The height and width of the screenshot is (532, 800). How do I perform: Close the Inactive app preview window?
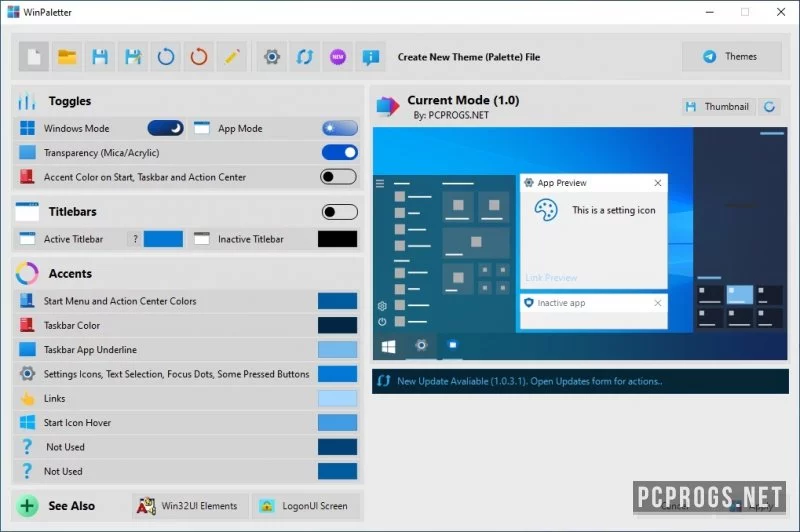(x=658, y=303)
